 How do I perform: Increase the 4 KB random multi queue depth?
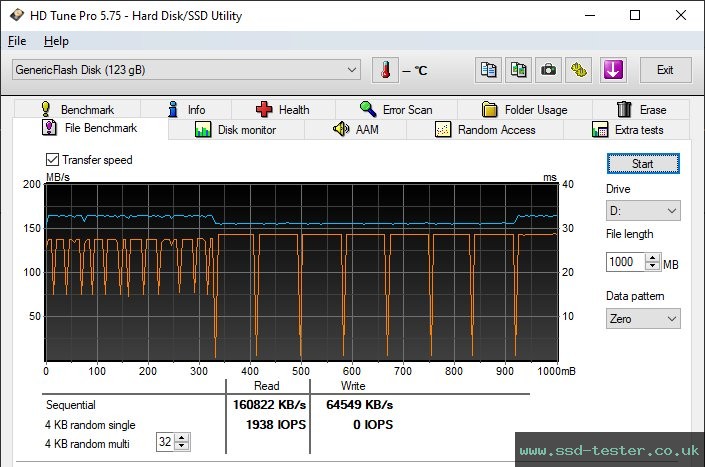182,438
